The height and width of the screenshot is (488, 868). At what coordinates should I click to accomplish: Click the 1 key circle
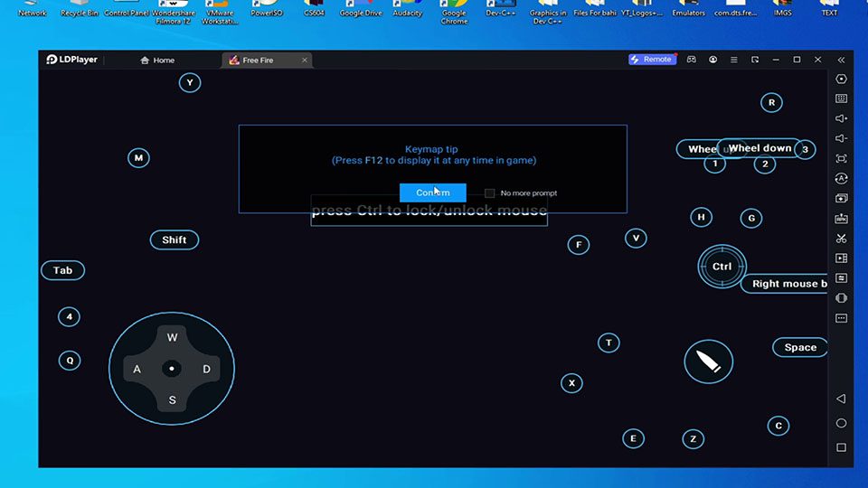[714, 164]
